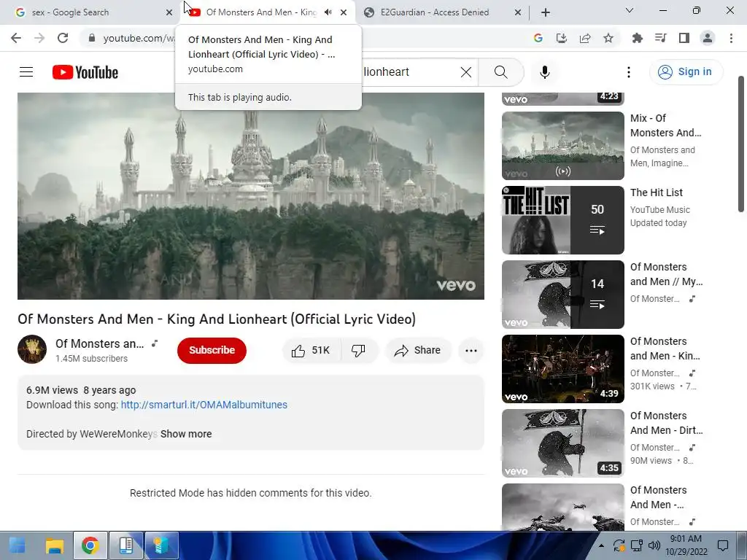Screen dimensions: 747x560
Task: Share this page from the address bar
Action: (x=585, y=38)
